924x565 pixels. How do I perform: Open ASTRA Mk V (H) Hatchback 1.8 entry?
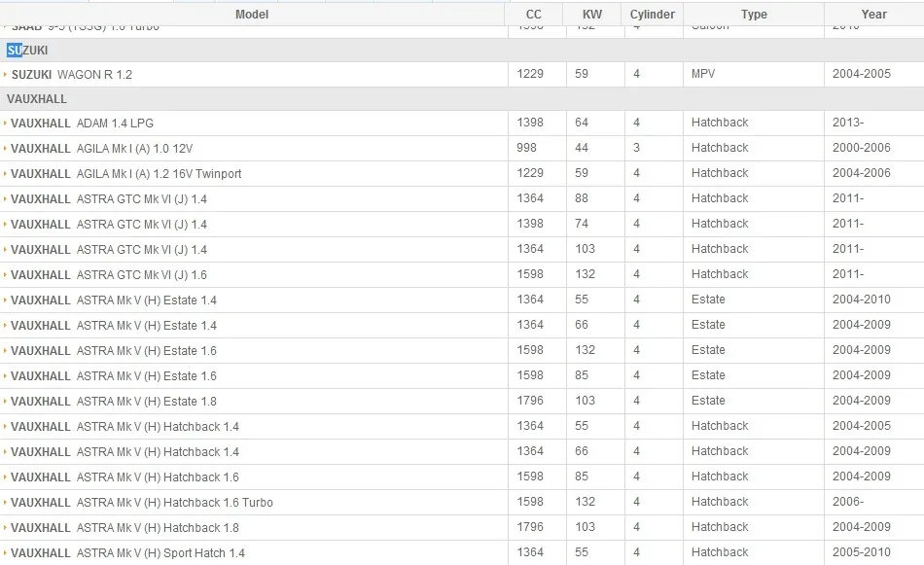124,528
